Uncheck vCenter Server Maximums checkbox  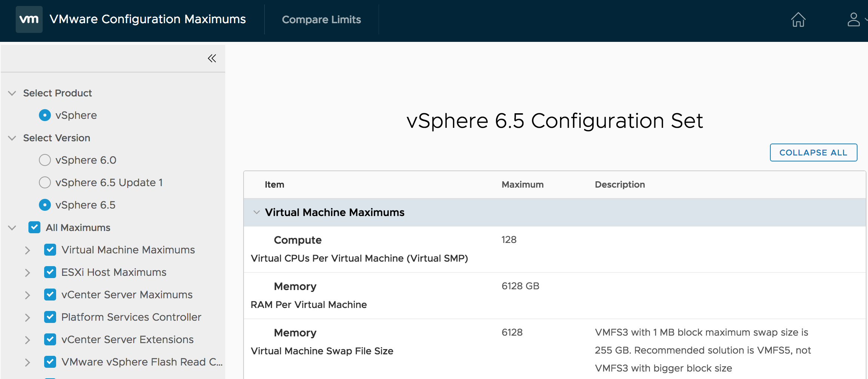(50, 295)
